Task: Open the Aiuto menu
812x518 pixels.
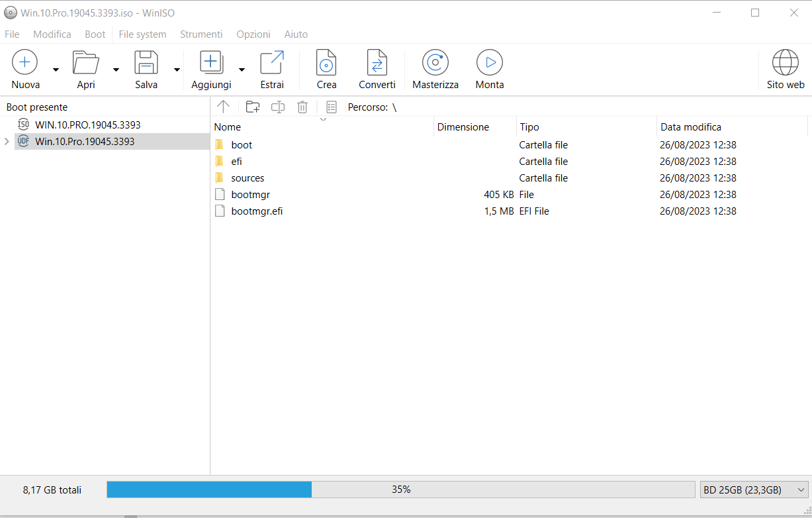Action: pos(296,34)
